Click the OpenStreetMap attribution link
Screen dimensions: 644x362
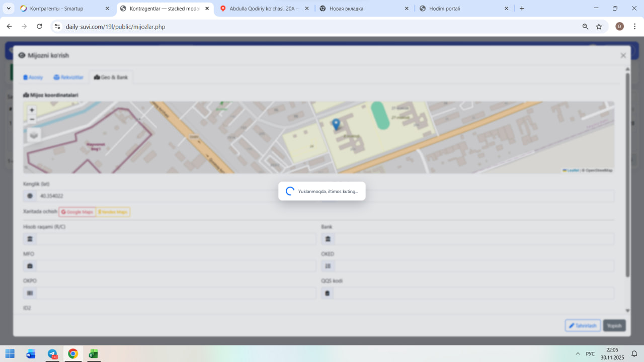point(599,170)
